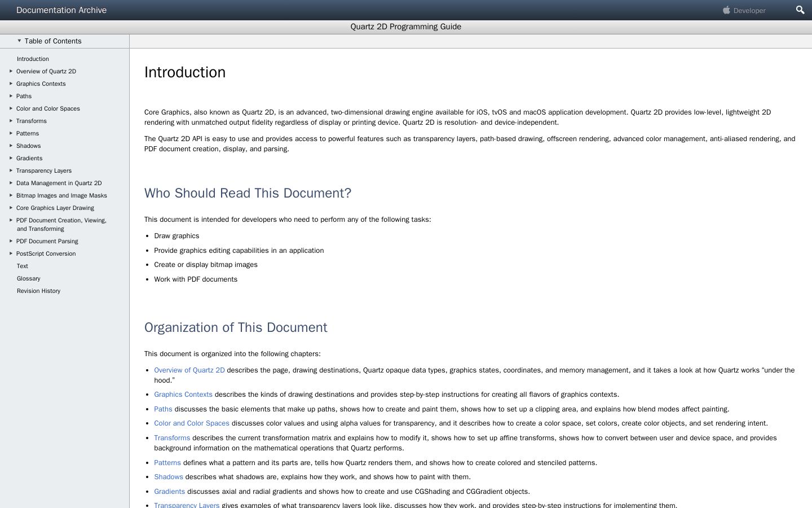This screenshot has height=508, width=812.
Task: Open Gradients in the sidebar
Action: [x=29, y=158]
